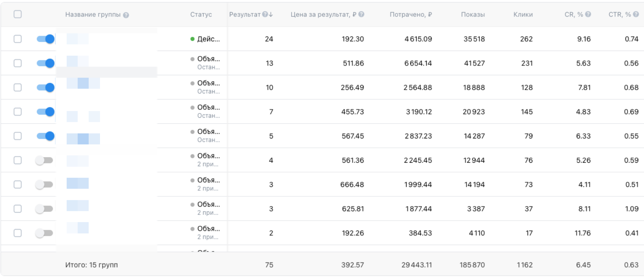The image size is (644, 280).
Task: Click the Дейс... status text in first row
Action: coord(208,39)
